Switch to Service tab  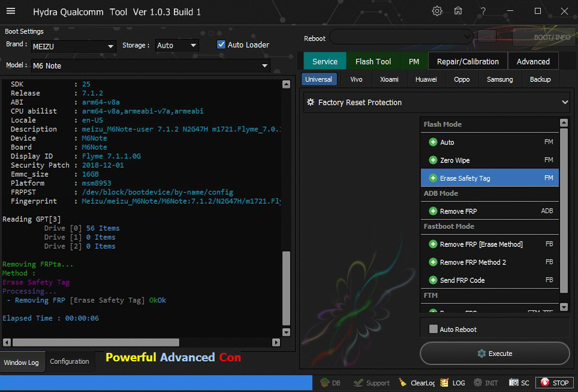click(325, 62)
